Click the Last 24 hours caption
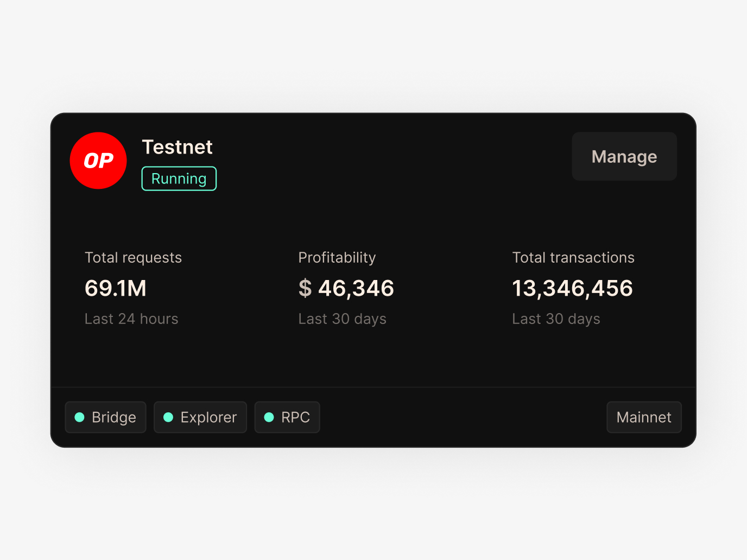This screenshot has height=560, width=747. click(x=131, y=319)
